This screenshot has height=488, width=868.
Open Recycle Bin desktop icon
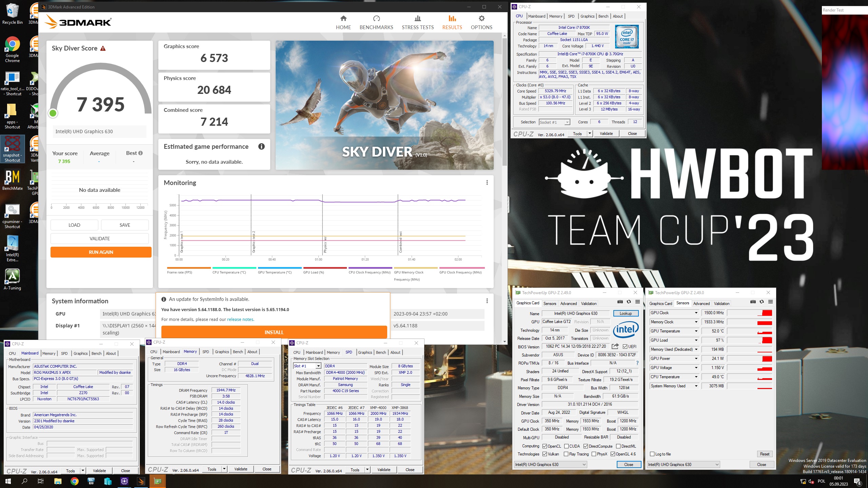click(13, 14)
